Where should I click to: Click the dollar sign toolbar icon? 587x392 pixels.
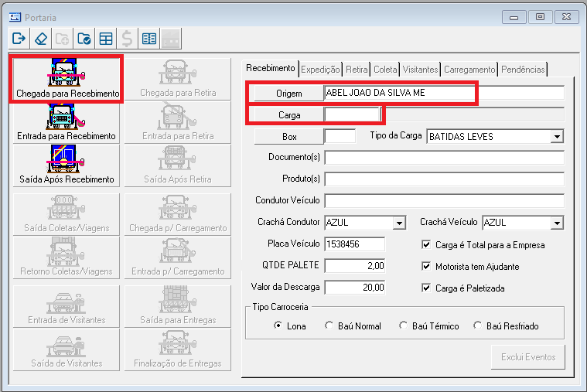(128, 39)
